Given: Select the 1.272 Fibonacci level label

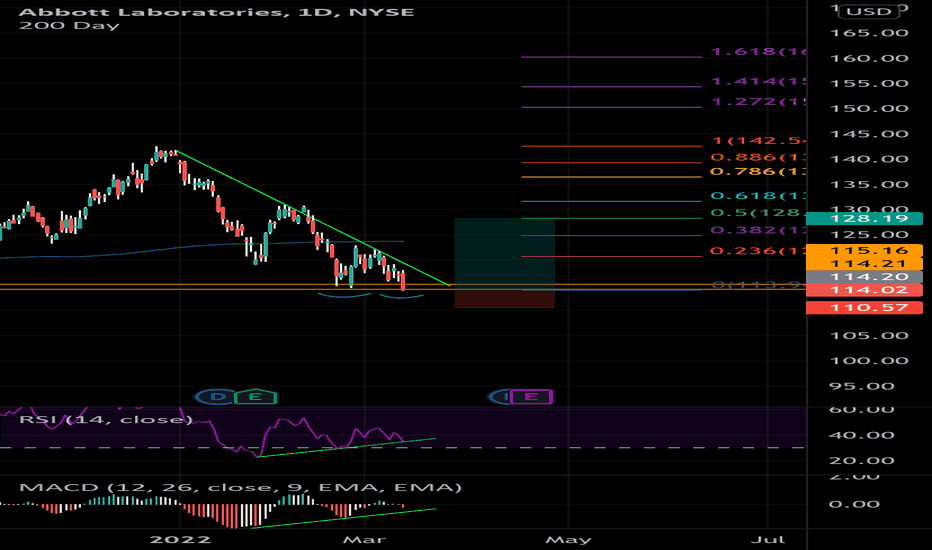Looking at the screenshot, I should [x=758, y=102].
